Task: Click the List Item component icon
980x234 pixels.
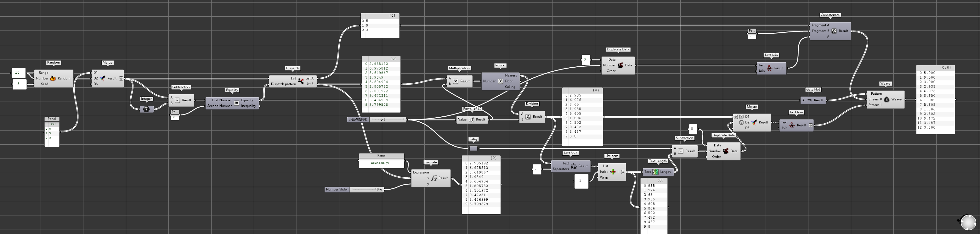Action: (x=613, y=172)
